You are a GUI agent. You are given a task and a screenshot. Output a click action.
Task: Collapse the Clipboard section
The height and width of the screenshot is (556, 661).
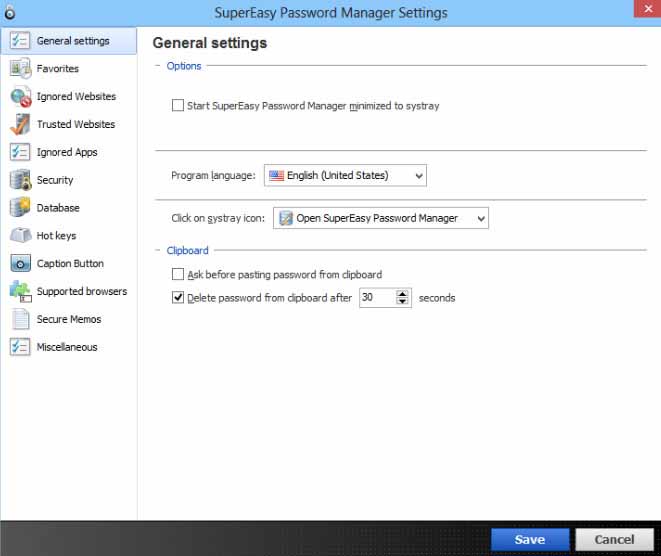(158, 250)
